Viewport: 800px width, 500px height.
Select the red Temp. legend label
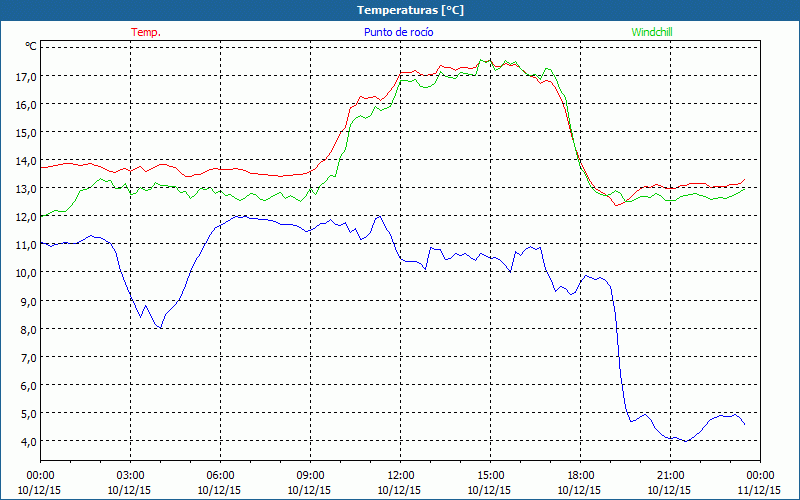pyautogui.click(x=146, y=32)
